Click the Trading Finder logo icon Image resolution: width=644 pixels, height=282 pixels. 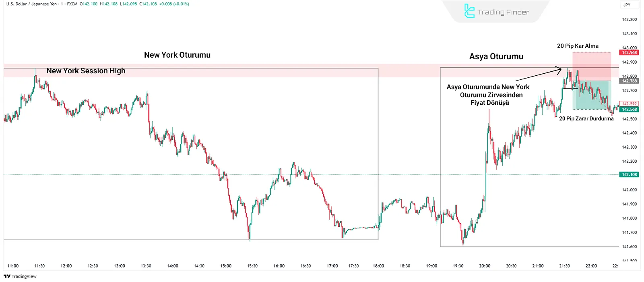coord(469,11)
